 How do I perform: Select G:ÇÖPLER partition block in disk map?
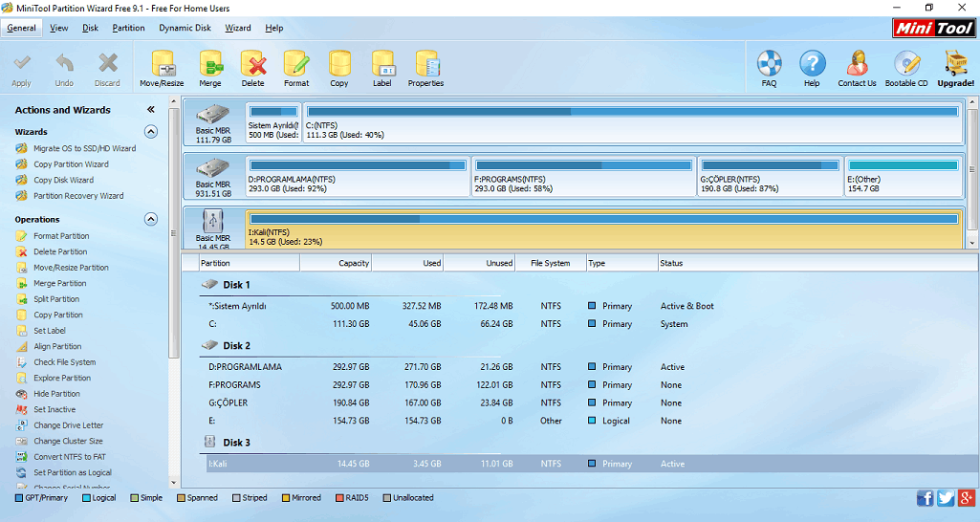click(x=770, y=176)
